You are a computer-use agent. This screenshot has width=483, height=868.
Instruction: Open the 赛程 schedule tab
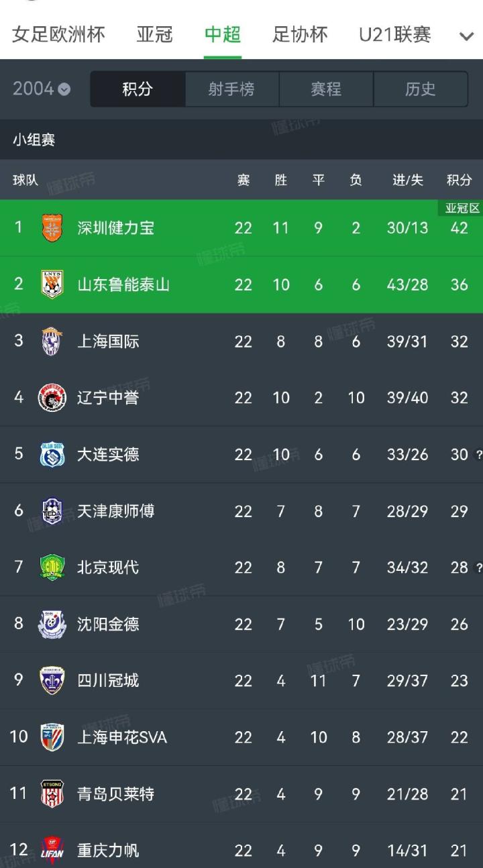coord(326,89)
